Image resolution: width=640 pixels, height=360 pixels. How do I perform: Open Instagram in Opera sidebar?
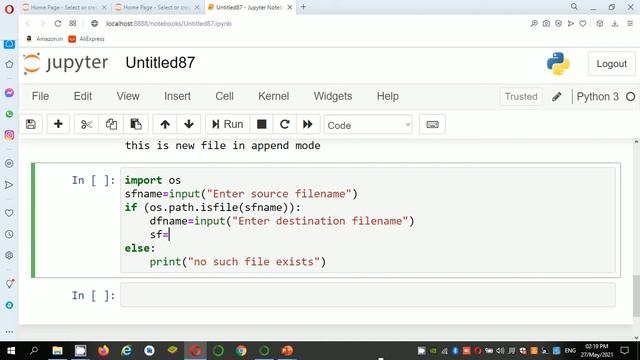9,135
